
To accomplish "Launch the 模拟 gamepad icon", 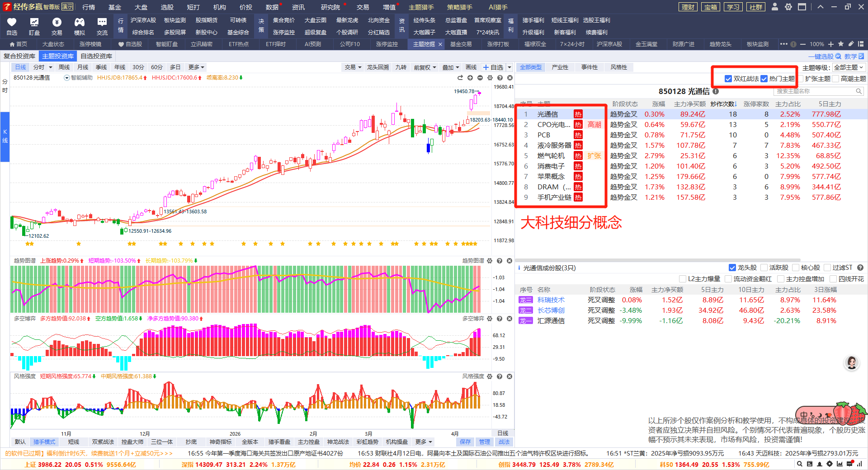I will click(79, 23).
